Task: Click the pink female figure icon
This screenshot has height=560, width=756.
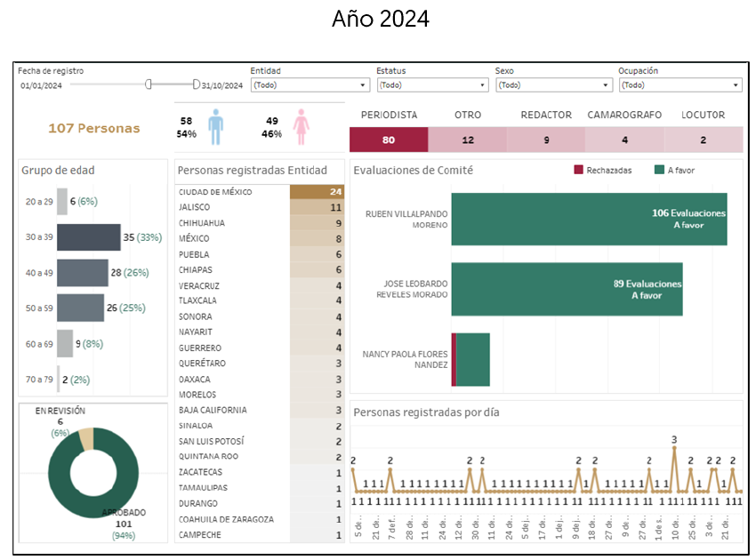Action: pyautogui.click(x=302, y=127)
